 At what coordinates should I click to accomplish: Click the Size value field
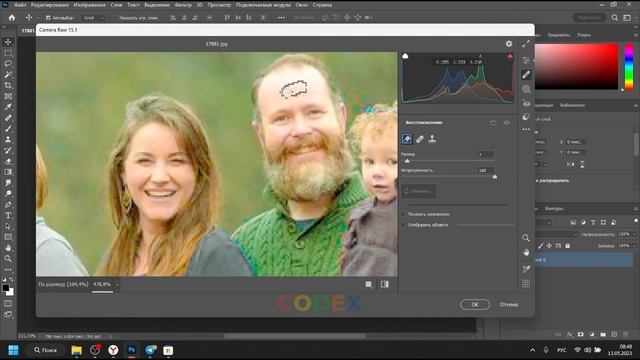(x=485, y=154)
